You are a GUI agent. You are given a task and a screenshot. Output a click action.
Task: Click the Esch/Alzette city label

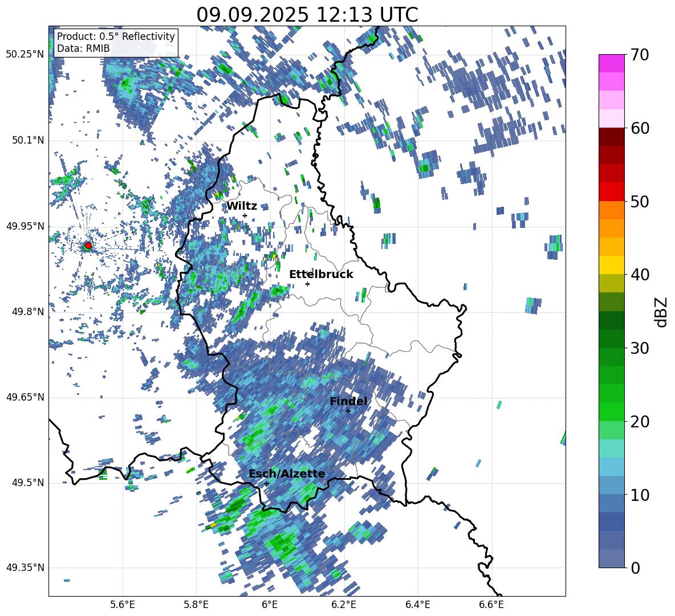287,474
